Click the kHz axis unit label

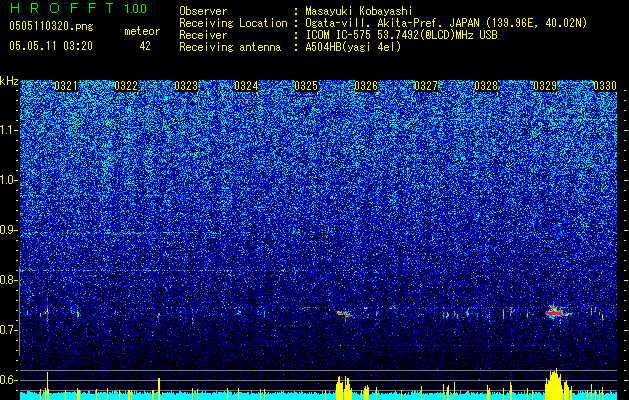click(x=9, y=81)
